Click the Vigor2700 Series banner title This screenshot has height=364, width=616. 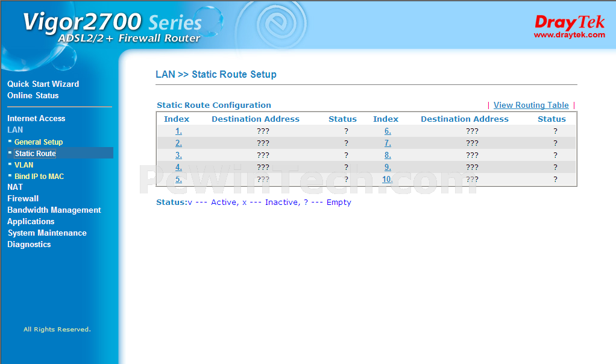(x=112, y=23)
